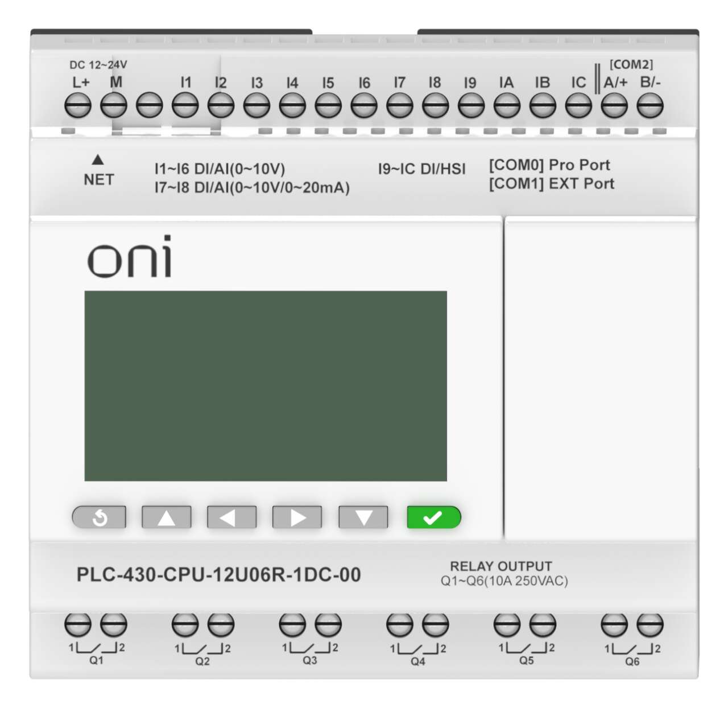Click the B/- COM2 terminal screw
This screenshot has width=728, height=708.
point(650,105)
